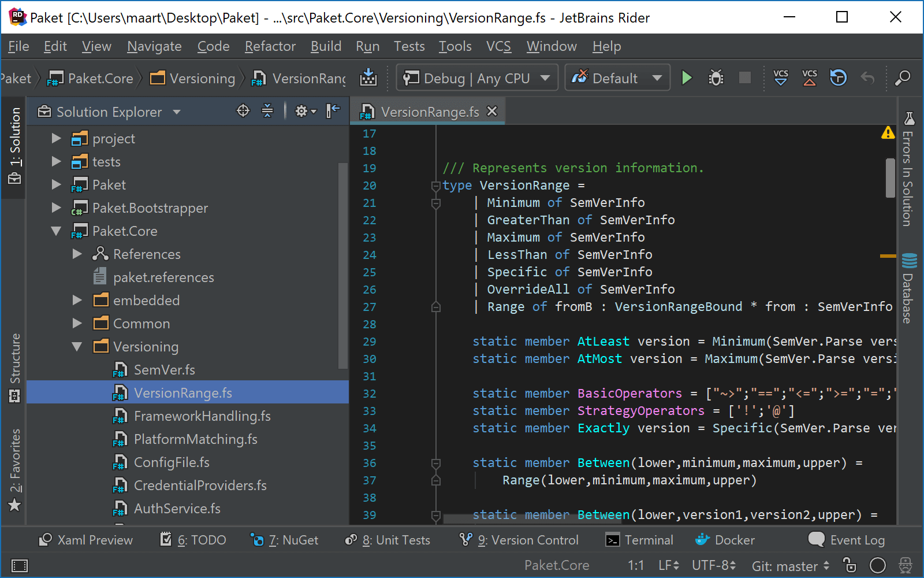The height and width of the screenshot is (578, 924).
Task: Expand the Paket project node
Action: click(x=56, y=184)
